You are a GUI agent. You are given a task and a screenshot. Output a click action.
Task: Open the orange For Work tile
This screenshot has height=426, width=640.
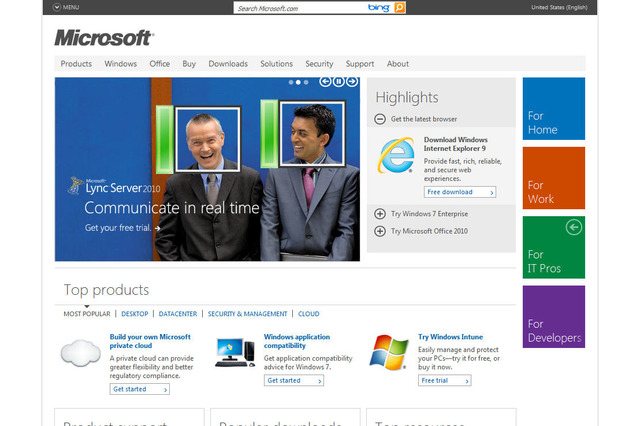coord(554,178)
